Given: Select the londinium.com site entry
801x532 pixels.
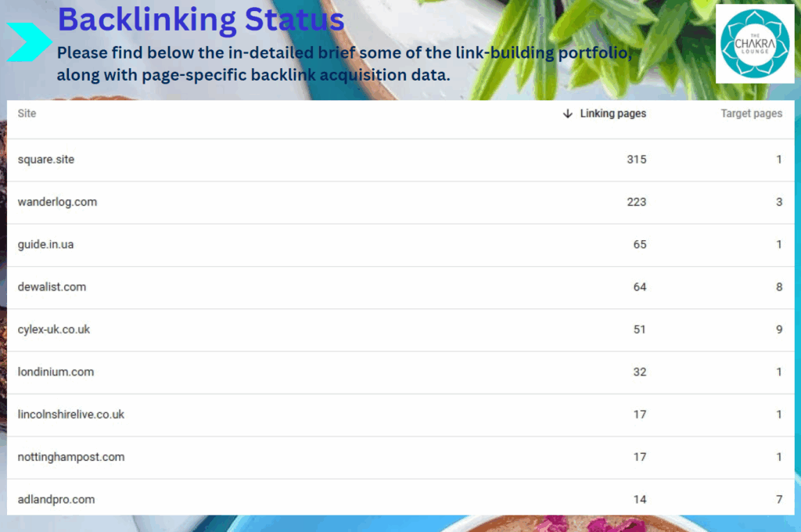Looking at the screenshot, I should pyautogui.click(x=56, y=372).
